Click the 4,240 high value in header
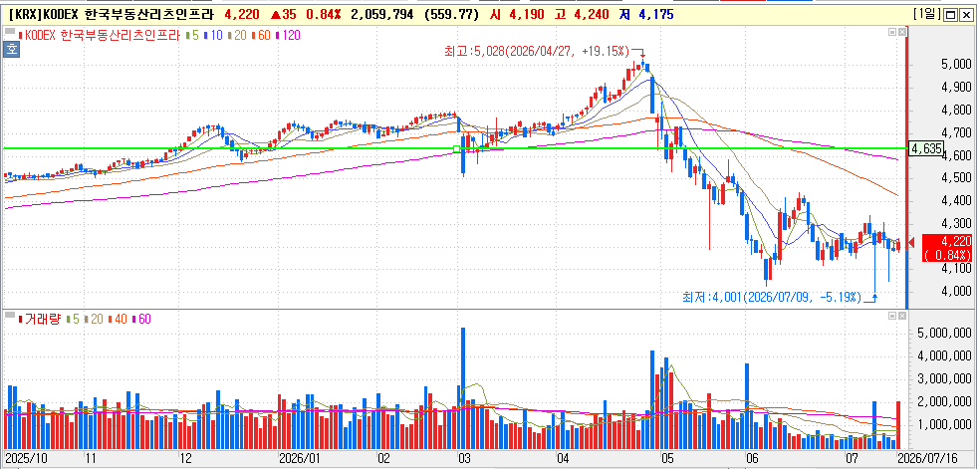 [x=592, y=14]
